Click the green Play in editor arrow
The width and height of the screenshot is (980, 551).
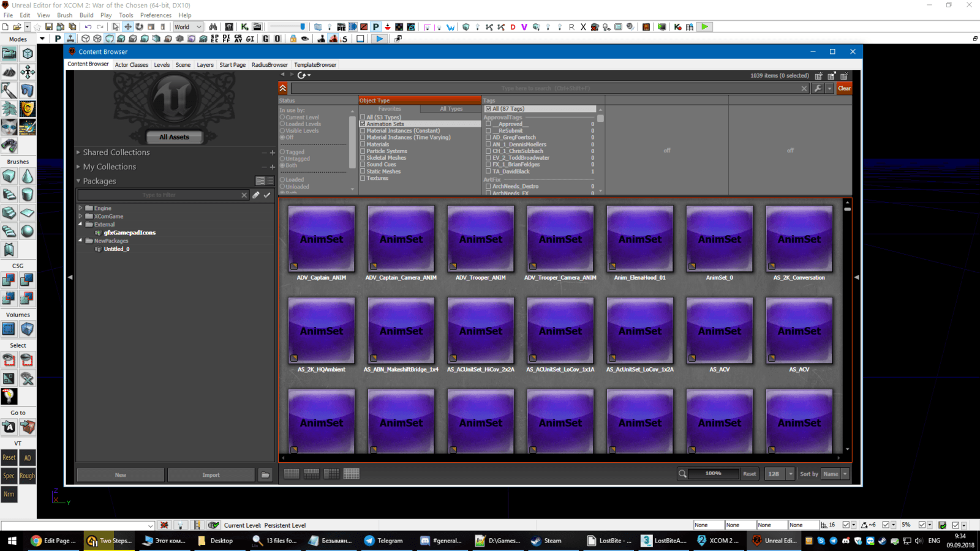(705, 27)
